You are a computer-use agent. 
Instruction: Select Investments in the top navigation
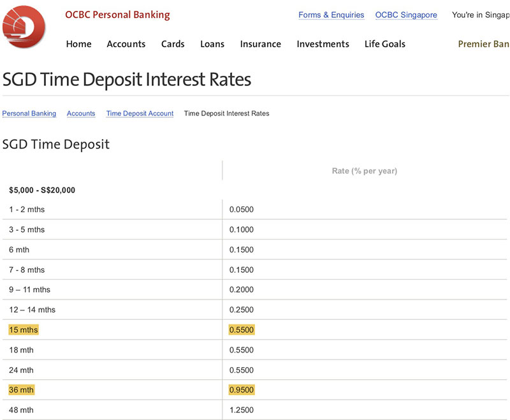pyautogui.click(x=323, y=44)
